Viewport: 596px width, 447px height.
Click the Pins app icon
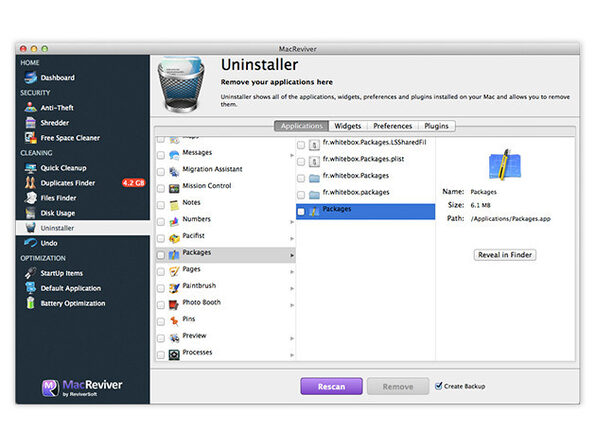[174, 322]
